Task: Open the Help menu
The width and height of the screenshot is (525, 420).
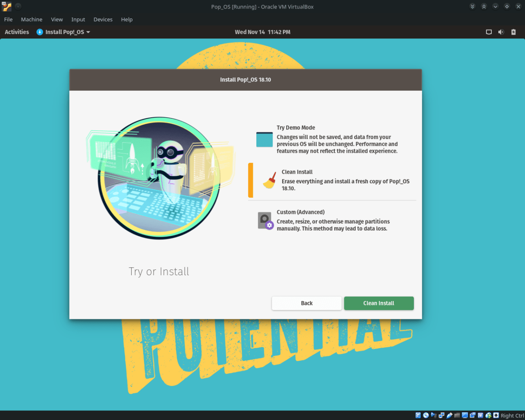Action: click(127, 19)
